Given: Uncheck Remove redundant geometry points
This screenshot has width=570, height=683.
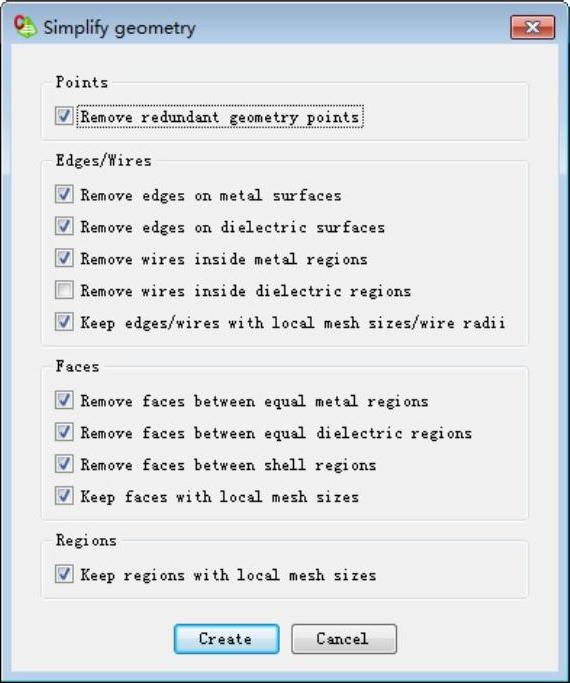Looking at the screenshot, I should click(x=64, y=116).
